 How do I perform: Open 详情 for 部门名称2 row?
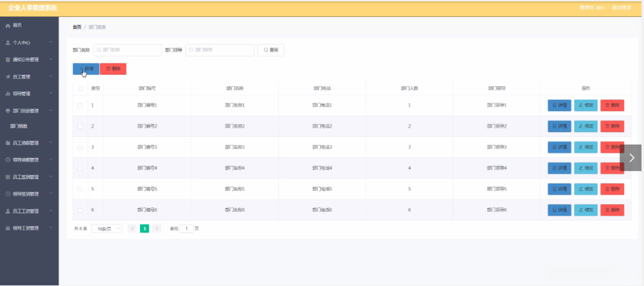[x=559, y=126]
